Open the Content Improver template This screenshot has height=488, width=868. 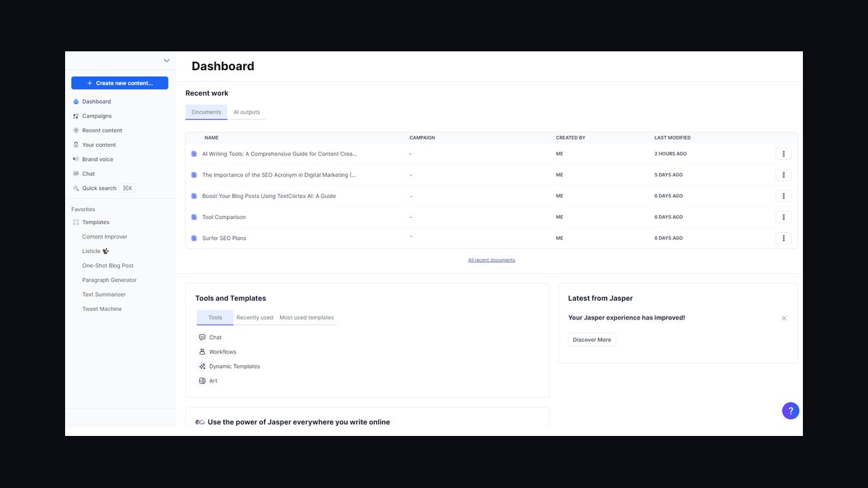tap(105, 237)
